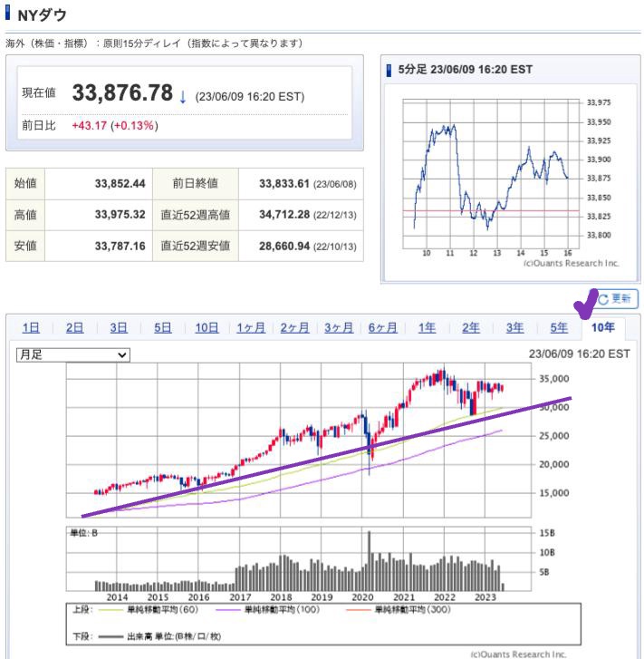This screenshot has height=659, width=644.
Task: Click the down arrow next to current value
Action: tap(183, 98)
